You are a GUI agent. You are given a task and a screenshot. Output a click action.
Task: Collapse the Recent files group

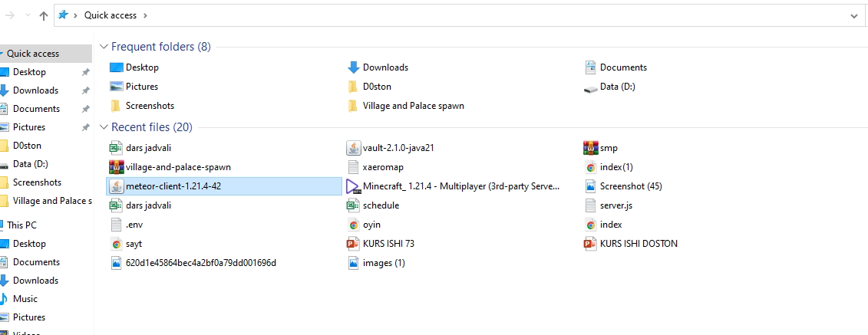104,128
